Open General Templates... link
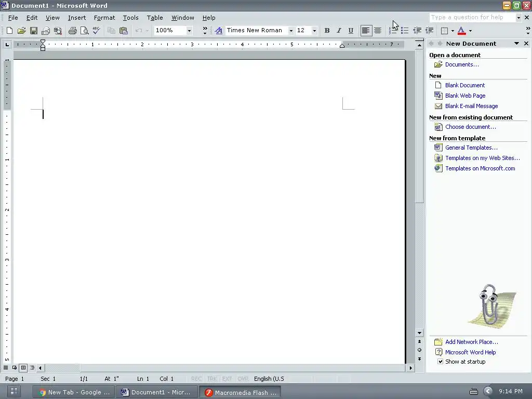The height and width of the screenshot is (399, 532). (471, 148)
